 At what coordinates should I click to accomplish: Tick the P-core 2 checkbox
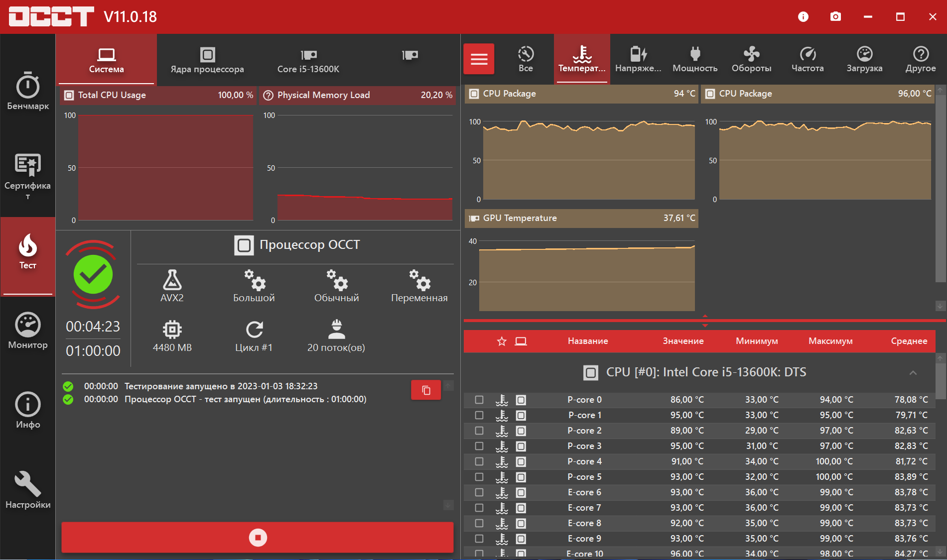479,431
